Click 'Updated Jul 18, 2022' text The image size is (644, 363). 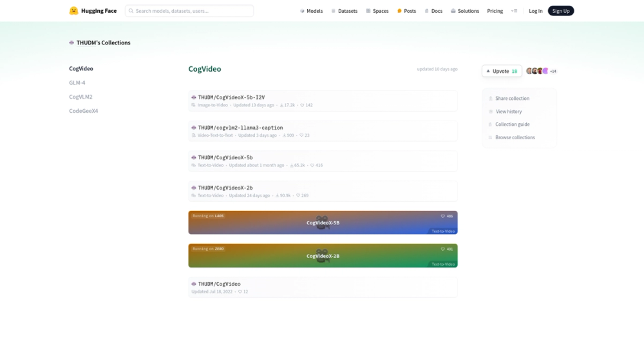pyautogui.click(x=212, y=292)
